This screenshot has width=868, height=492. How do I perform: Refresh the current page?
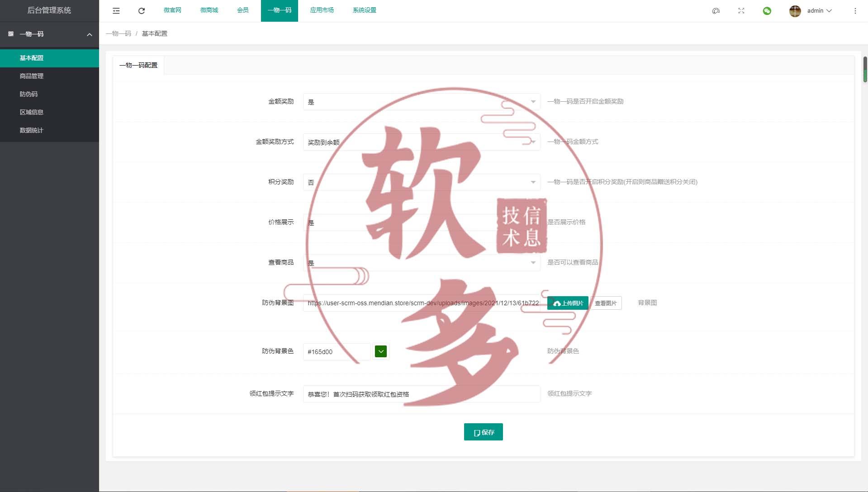pyautogui.click(x=142, y=10)
